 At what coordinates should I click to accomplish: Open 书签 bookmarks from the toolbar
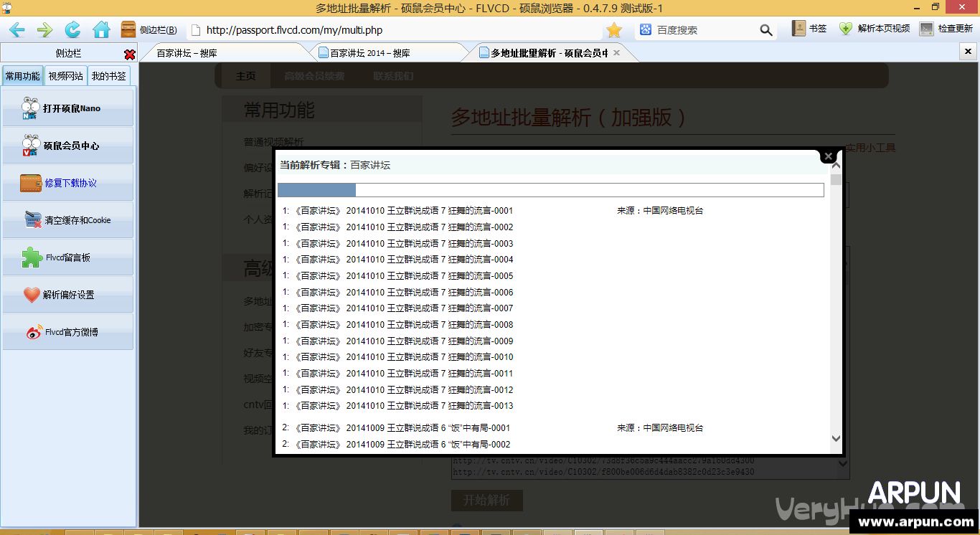(809, 29)
